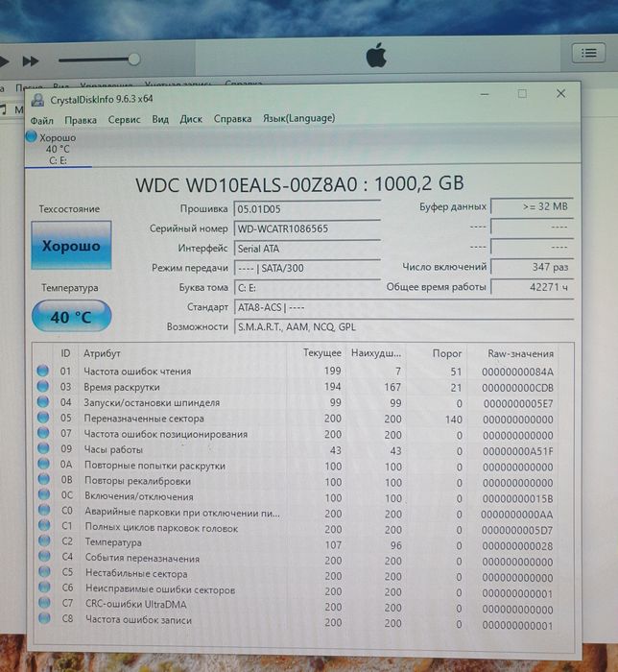Click the 40 °C temperature button
Viewport: 618px width, 672px height.
click(x=72, y=316)
